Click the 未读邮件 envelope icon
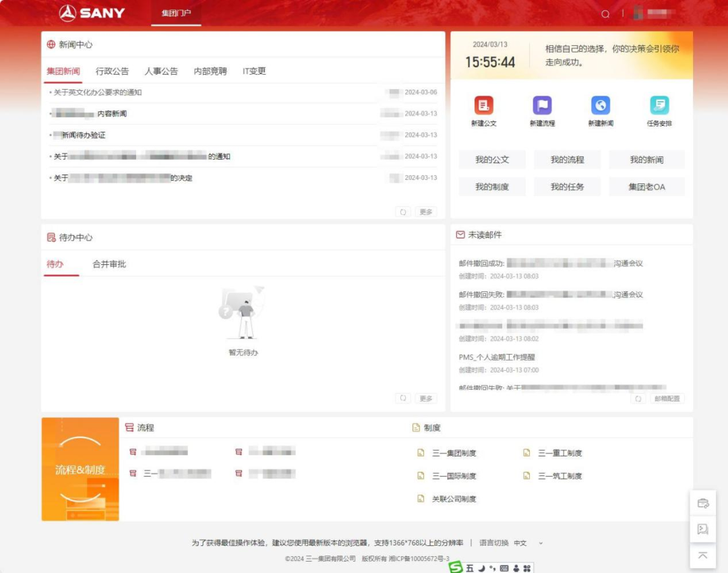The width and height of the screenshot is (728, 573). click(x=460, y=235)
